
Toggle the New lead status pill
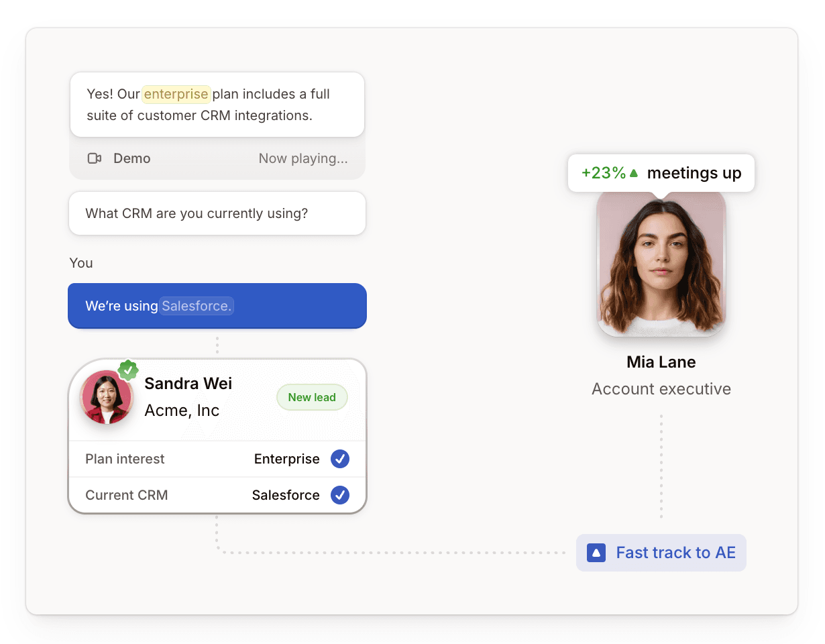click(312, 397)
